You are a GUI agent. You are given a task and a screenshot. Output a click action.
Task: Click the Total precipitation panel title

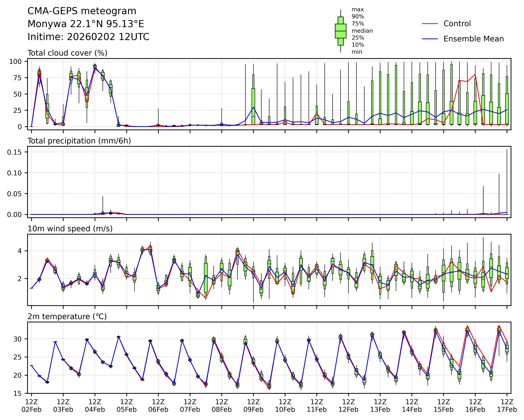click(x=79, y=141)
